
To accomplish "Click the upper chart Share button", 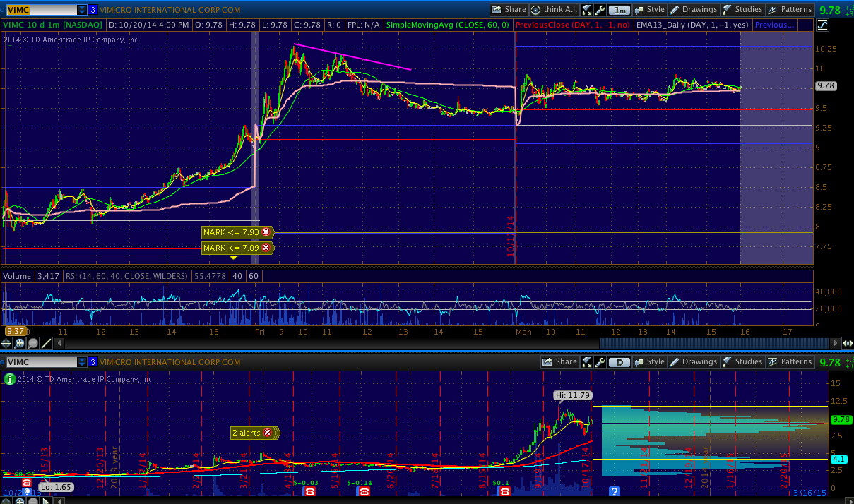I will 509,10.
